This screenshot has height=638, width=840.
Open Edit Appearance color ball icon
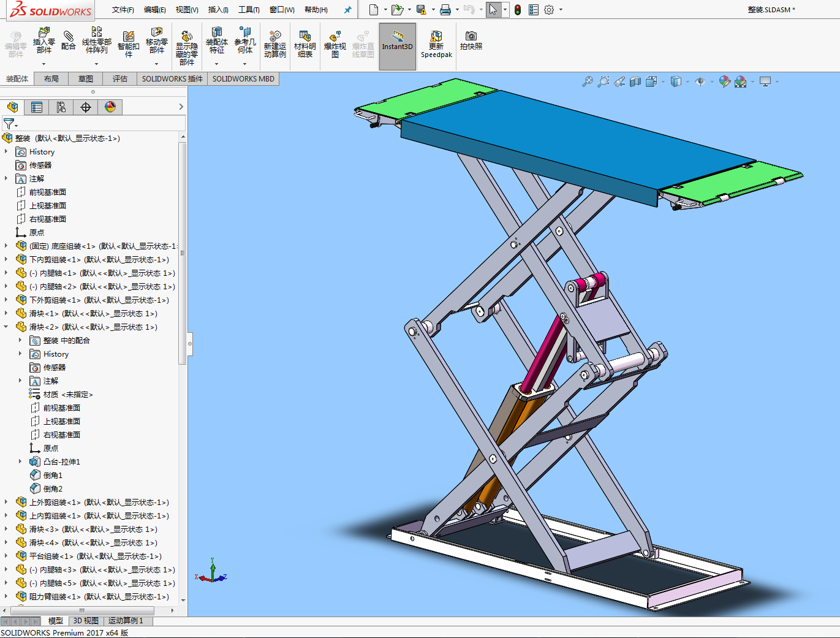pyautogui.click(x=725, y=82)
